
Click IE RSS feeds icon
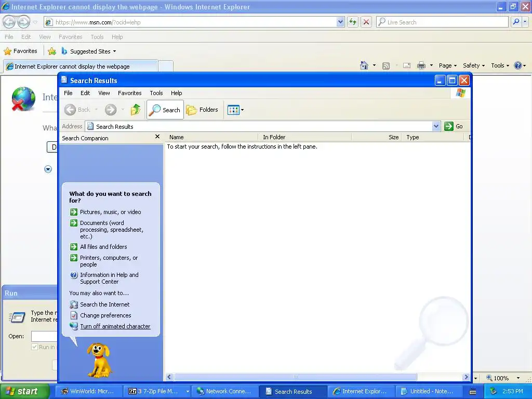coord(386,66)
